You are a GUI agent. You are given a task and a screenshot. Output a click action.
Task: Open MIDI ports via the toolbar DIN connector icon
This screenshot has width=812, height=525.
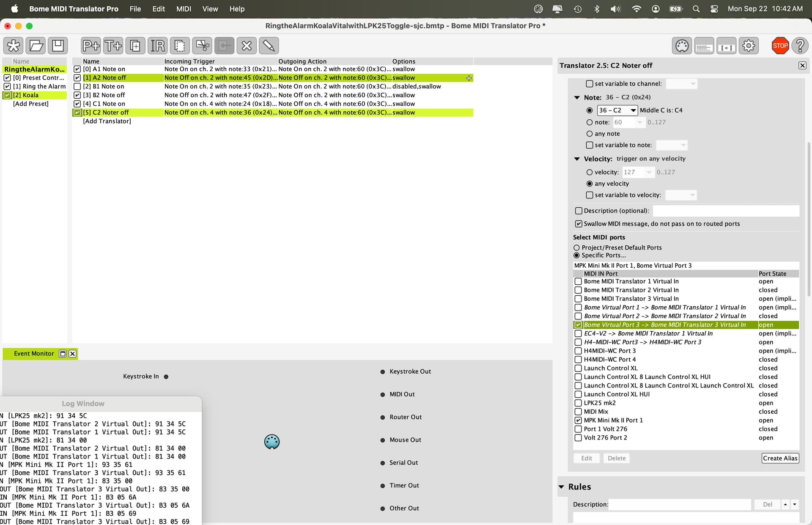click(682, 46)
